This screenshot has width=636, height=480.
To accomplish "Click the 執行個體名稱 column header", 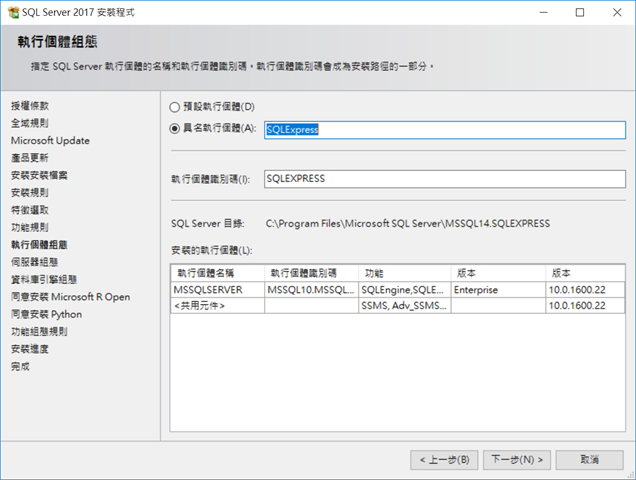I will (x=218, y=273).
